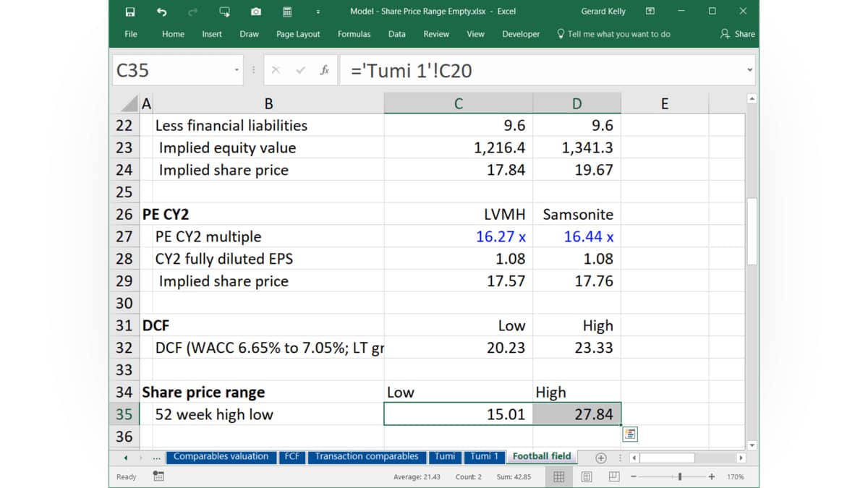Click the zoom slider handle
The image size is (868, 488).
[x=680, y=476]
